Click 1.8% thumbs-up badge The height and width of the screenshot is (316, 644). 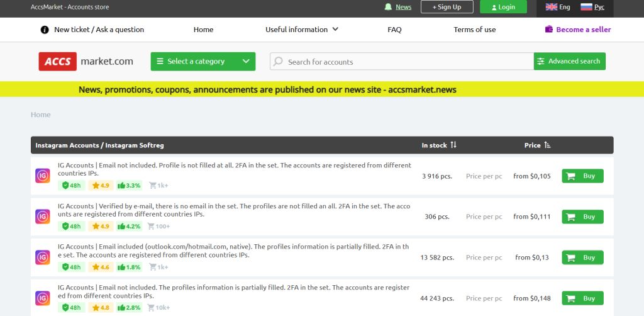[130, 267]
